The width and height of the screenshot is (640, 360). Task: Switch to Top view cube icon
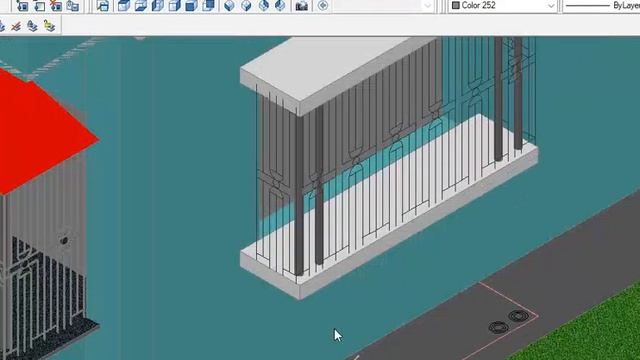(x=124, y=5)
